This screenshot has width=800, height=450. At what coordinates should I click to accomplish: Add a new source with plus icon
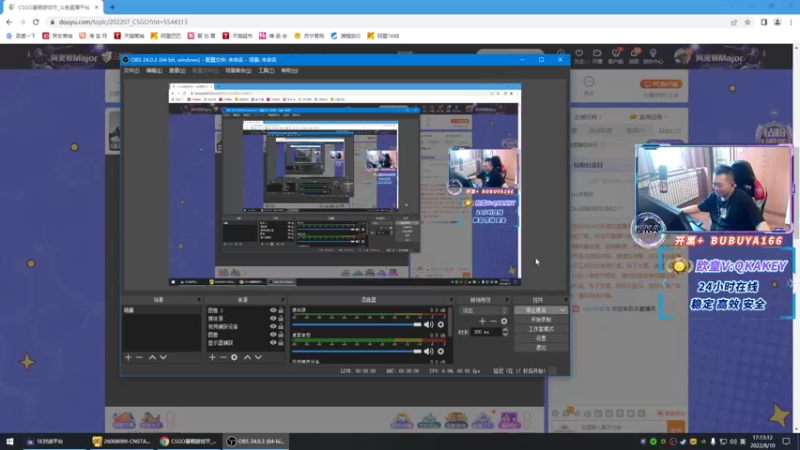click(x=212, y=358)
